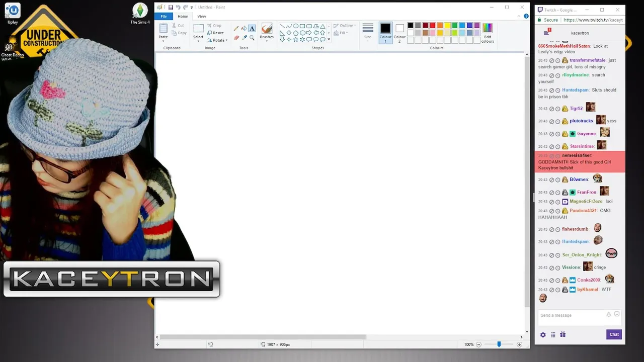Click the Copy command in Clipboard group
Image resolution: width=644 pixels, height=362 pixels.
[x=179, y=33]
